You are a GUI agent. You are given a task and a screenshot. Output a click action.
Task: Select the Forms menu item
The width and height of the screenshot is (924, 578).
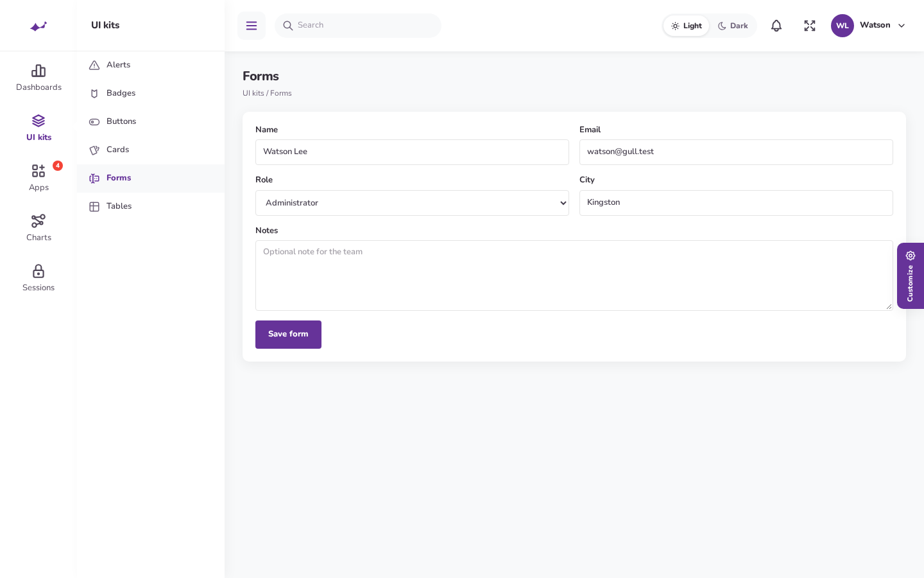(x=151, y=178)
